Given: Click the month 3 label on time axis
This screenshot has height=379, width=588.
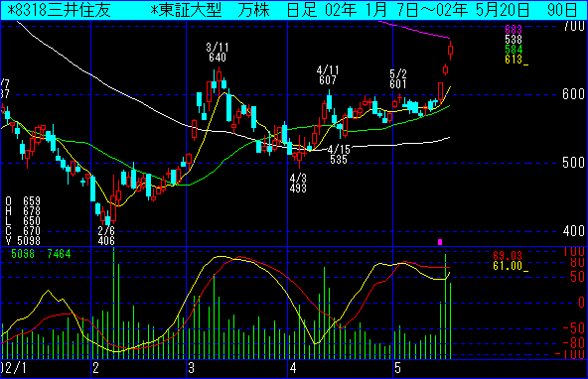Looking at the screenshot, I should click(x=192, y=368).
